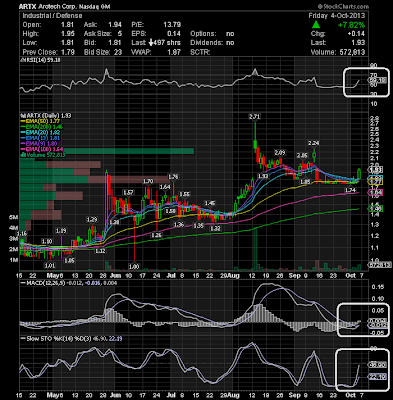
Task: Click the 0.15 MACD axis label
Action: [377, 287]
